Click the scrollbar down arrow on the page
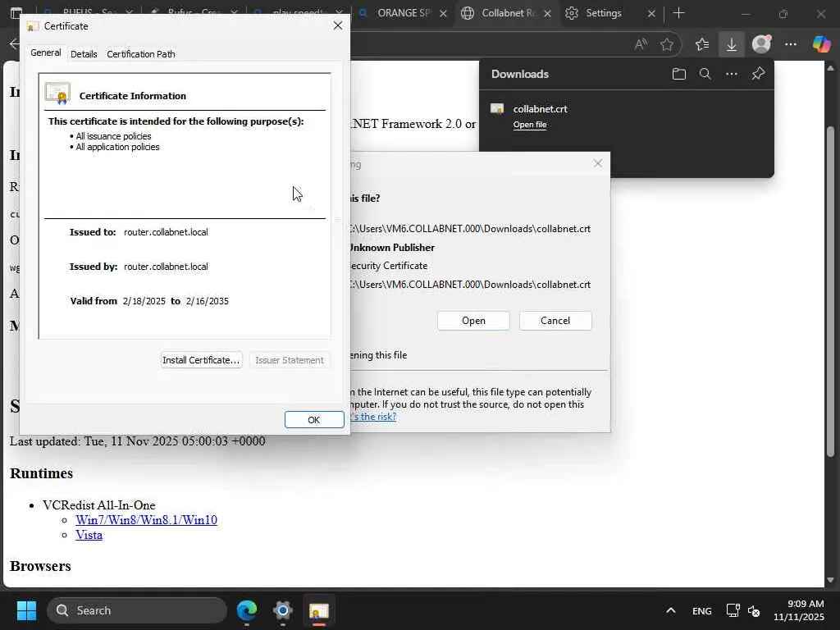 coord(830,580)
